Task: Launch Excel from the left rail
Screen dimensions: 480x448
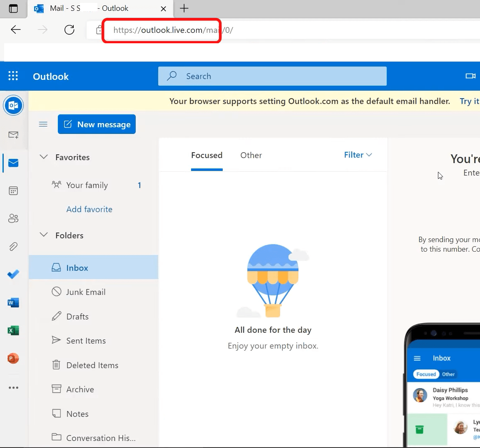Action: (13, 330)
